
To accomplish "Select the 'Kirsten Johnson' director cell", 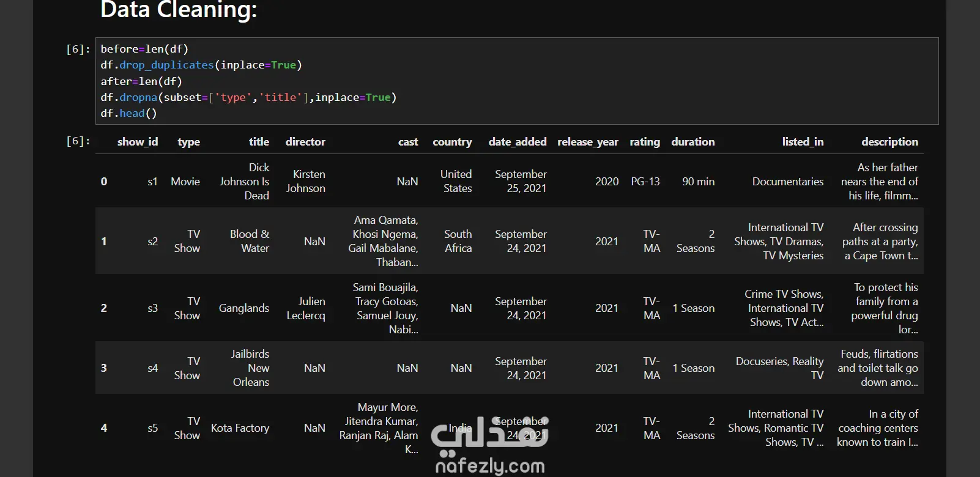I will coord(306,182).
